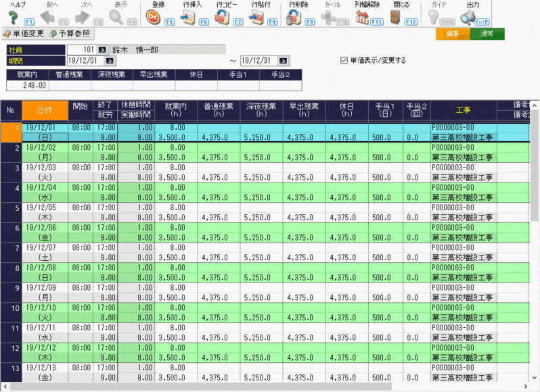Click the previous (前へ) arrow icon

(x=47, y=18)
